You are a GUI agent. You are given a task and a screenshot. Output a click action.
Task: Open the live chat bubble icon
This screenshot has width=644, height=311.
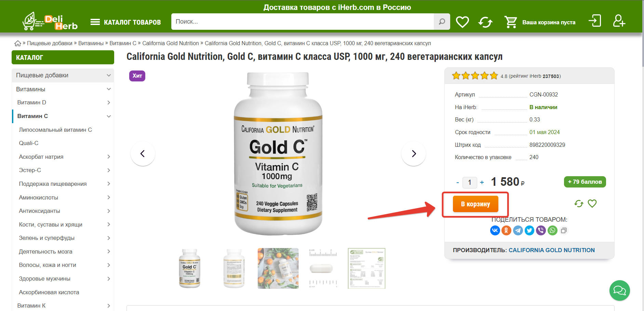(619, 290)
